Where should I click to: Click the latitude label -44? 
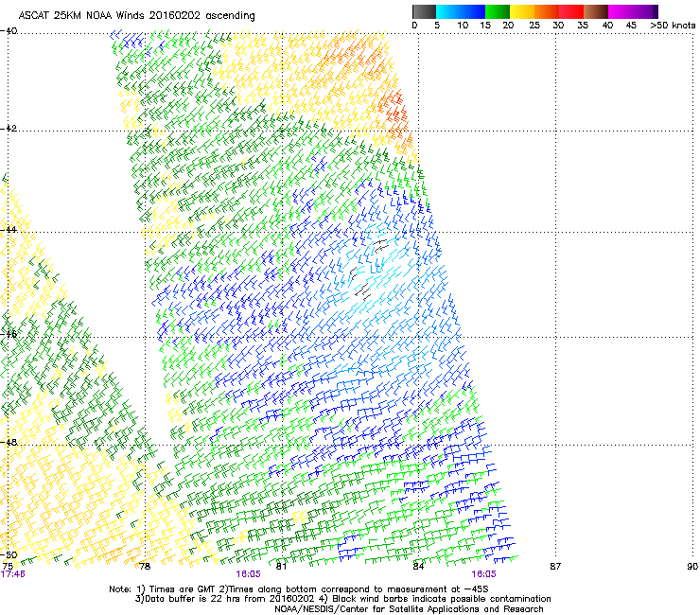pyautogui.click(x=9, y=230)
